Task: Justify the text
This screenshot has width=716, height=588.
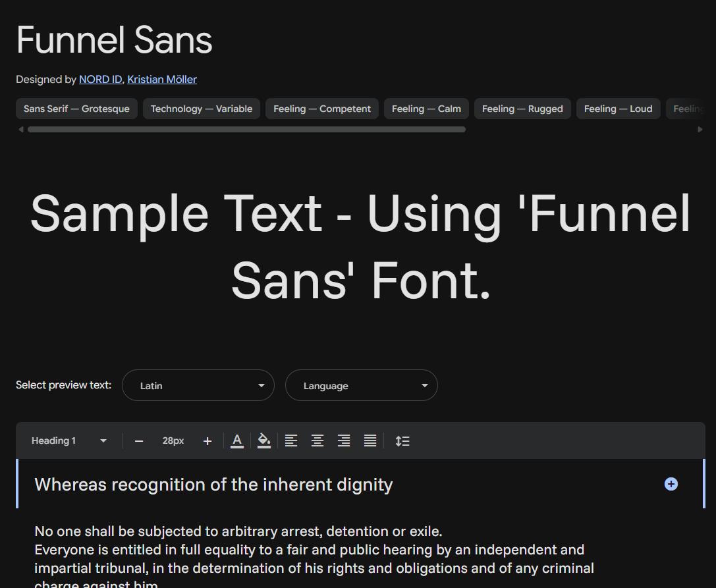Action: 370,441
